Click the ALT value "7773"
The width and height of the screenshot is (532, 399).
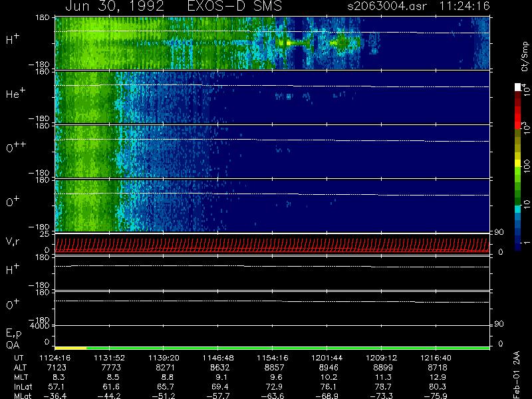pos(111,368)
